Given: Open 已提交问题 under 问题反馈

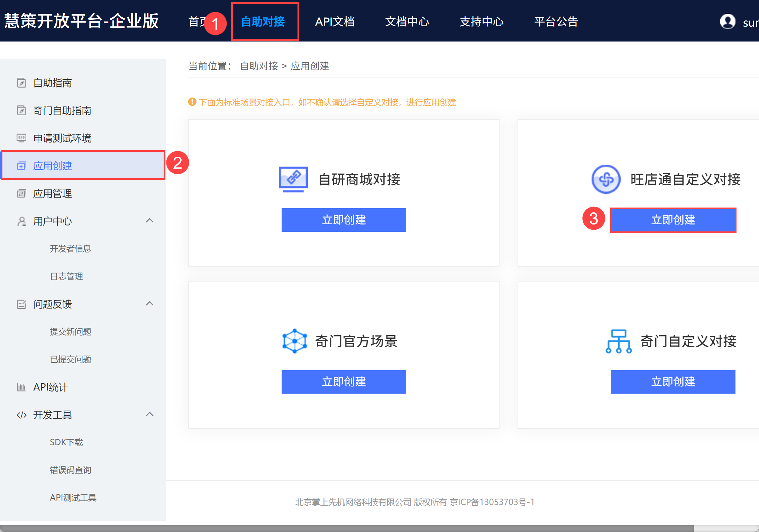Looking at the screenshot, I should 71,359.
